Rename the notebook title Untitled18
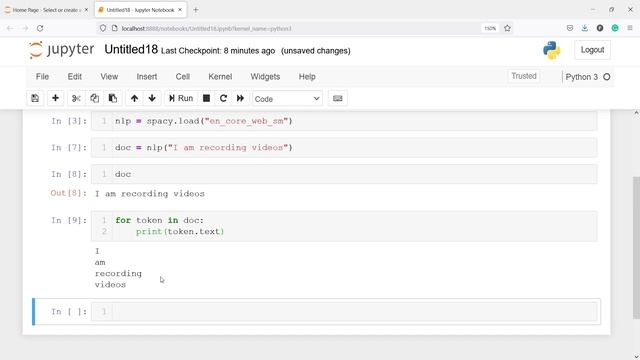Image resolution: width=640 pixels, height=360 pixels. click(x=131, y=49)
